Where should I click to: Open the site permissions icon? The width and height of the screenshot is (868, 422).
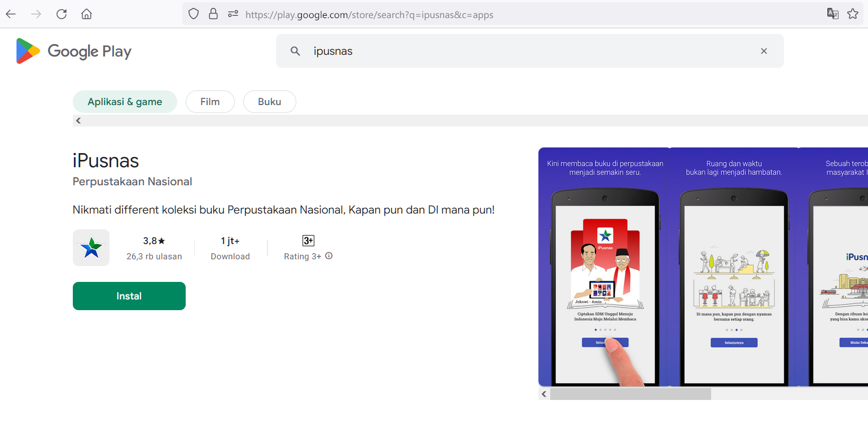pos(233,14)
